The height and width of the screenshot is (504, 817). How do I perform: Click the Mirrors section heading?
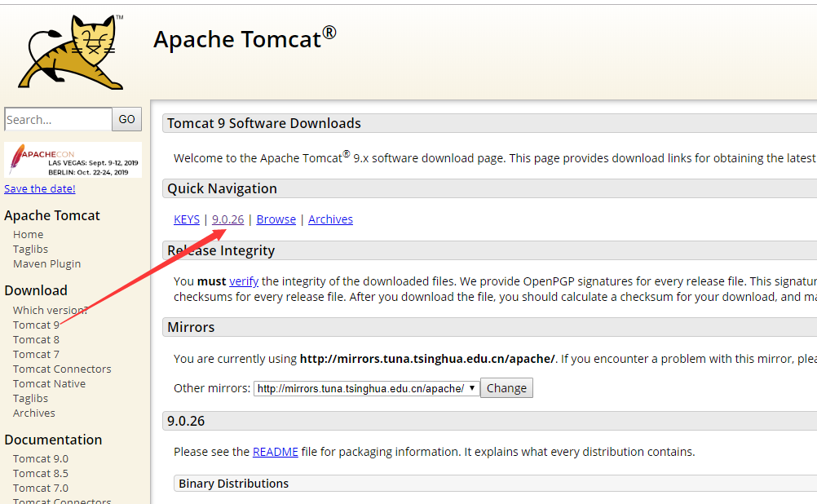[x=191, y=327]
